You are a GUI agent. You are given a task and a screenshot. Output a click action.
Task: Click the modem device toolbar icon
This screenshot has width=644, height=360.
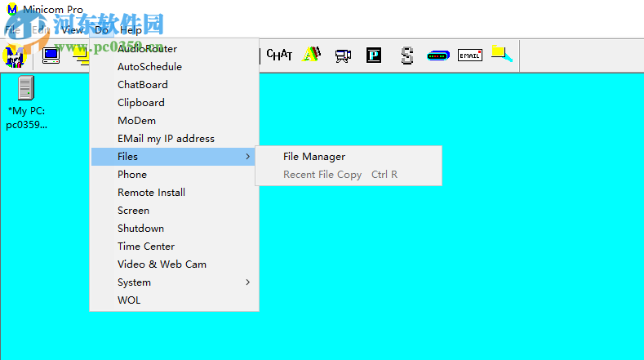(438, 56)
